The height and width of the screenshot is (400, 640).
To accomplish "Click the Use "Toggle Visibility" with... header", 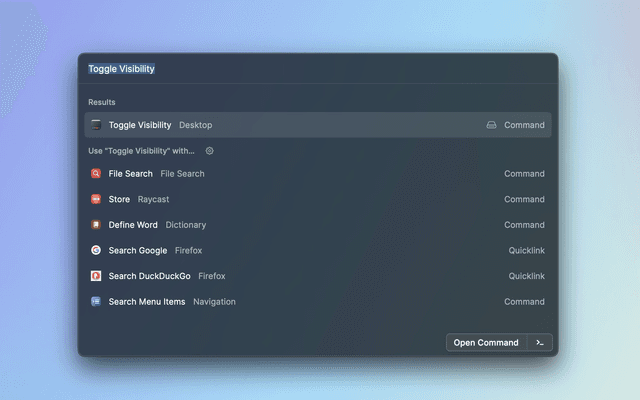I will pyautogui.click(x=141, y=151).
